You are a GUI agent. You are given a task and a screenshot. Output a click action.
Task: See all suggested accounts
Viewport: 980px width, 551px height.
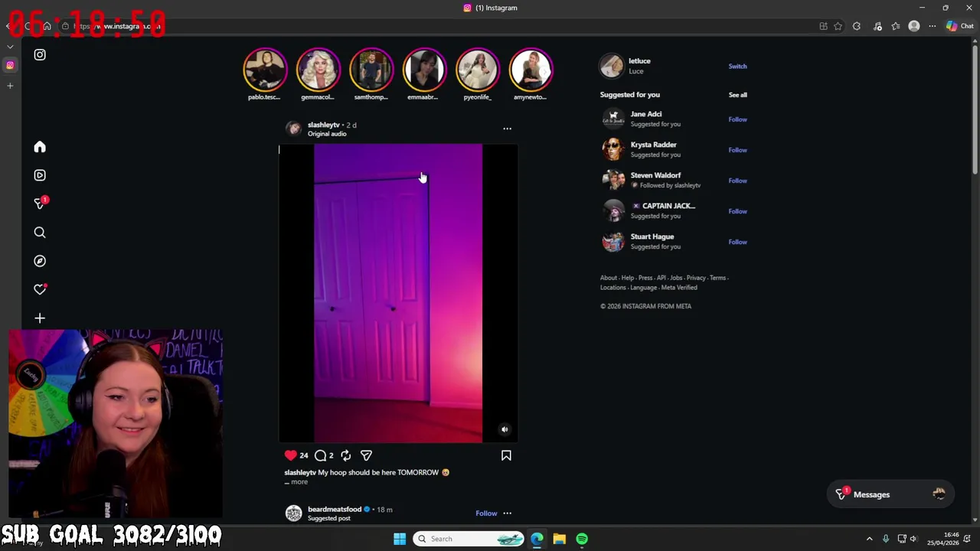737,95
